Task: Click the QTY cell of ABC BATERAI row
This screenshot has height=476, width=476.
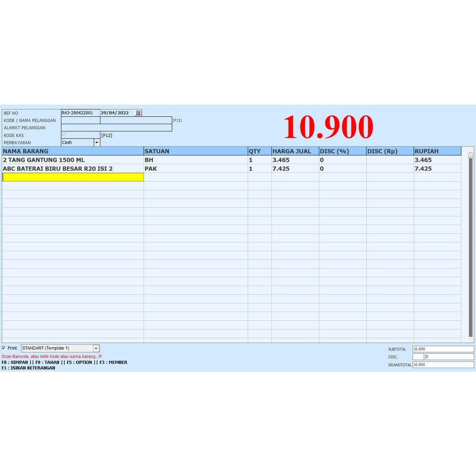Action: pyautogui.click(x=259, y=168)
